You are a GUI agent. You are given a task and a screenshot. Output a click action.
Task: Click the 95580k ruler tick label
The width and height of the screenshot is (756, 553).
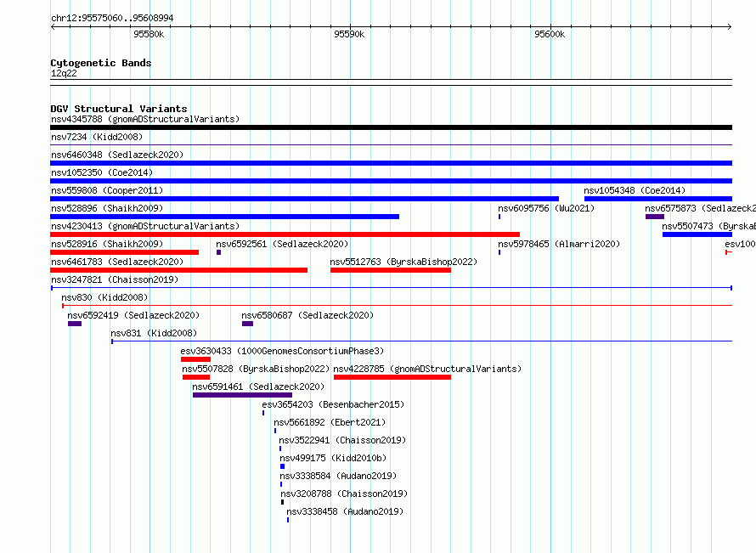tap(149, 34)
